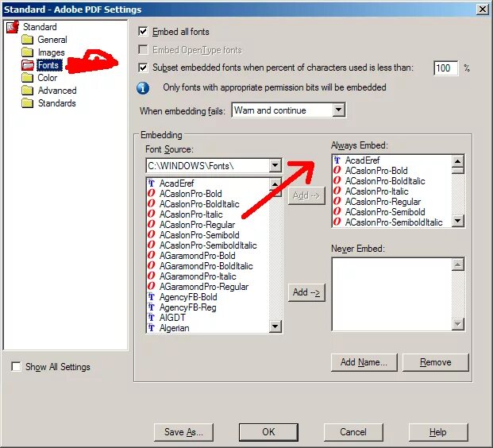The height and width of the screenshot is (448, 493).
Task: Click the Add Name... button
Action: pyautogui.click(x=364, y=362)
